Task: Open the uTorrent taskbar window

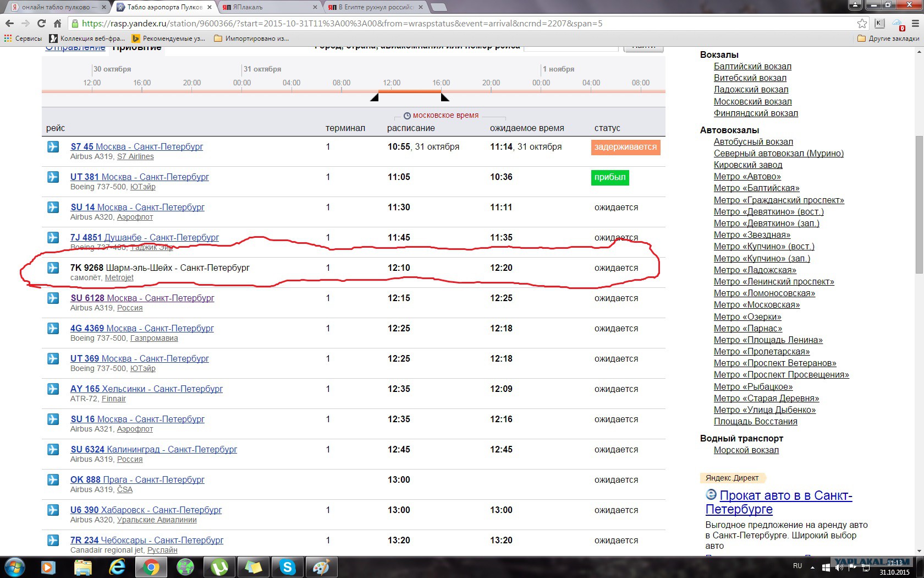Action: 219,567
